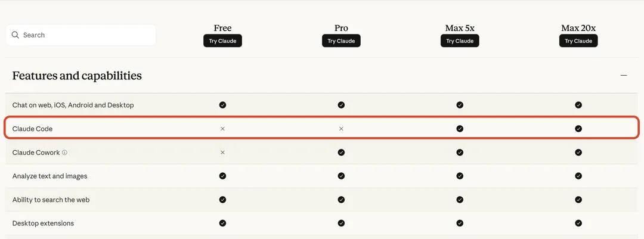Select the Claude Code feature row label

click(x=32, y=129)
